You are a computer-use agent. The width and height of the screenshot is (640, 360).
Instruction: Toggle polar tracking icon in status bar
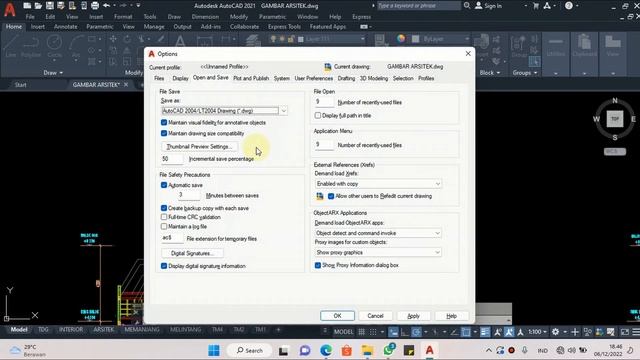[x=416, y=332]
